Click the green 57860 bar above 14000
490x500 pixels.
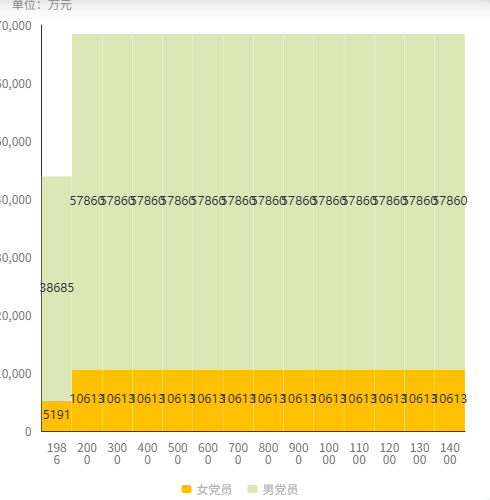(450, 202)
